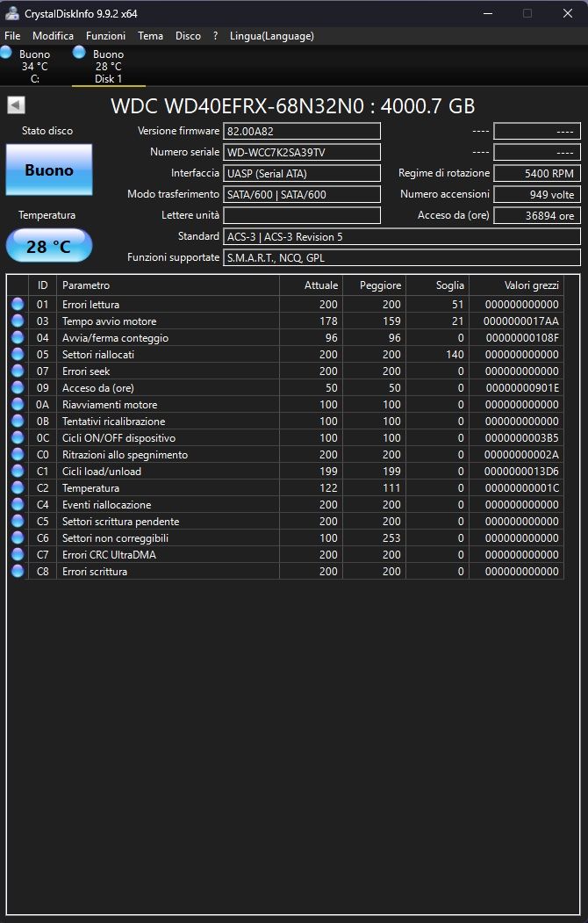Click status orb for Avvia/ferma conteggio
The image size is (588, 923).
tap(18, 338)
